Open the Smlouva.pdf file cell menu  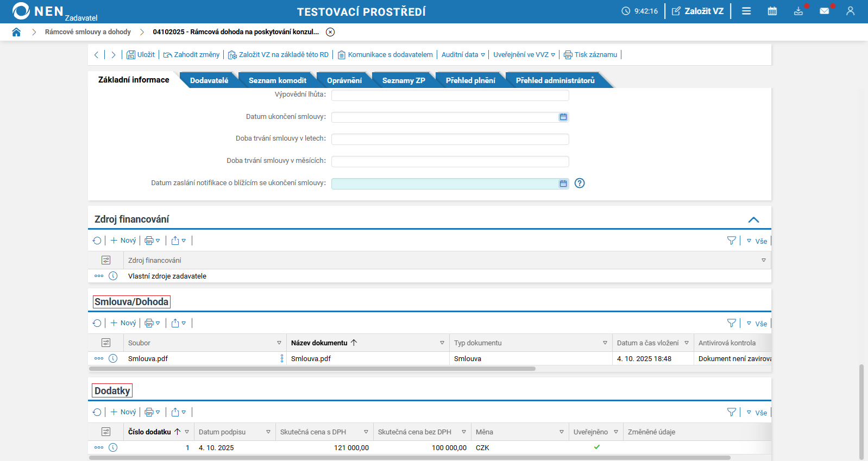tap(282, 358)
